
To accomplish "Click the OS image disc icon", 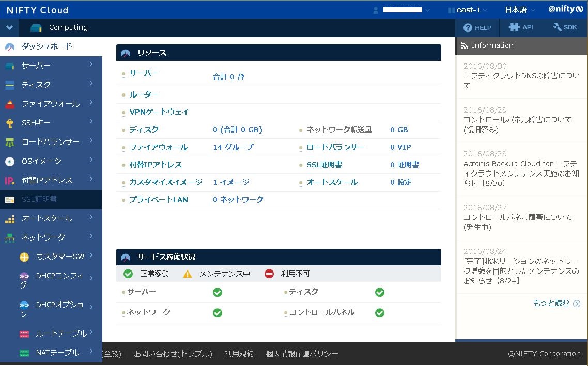I will pyautogui.click(x=10, y=162).
